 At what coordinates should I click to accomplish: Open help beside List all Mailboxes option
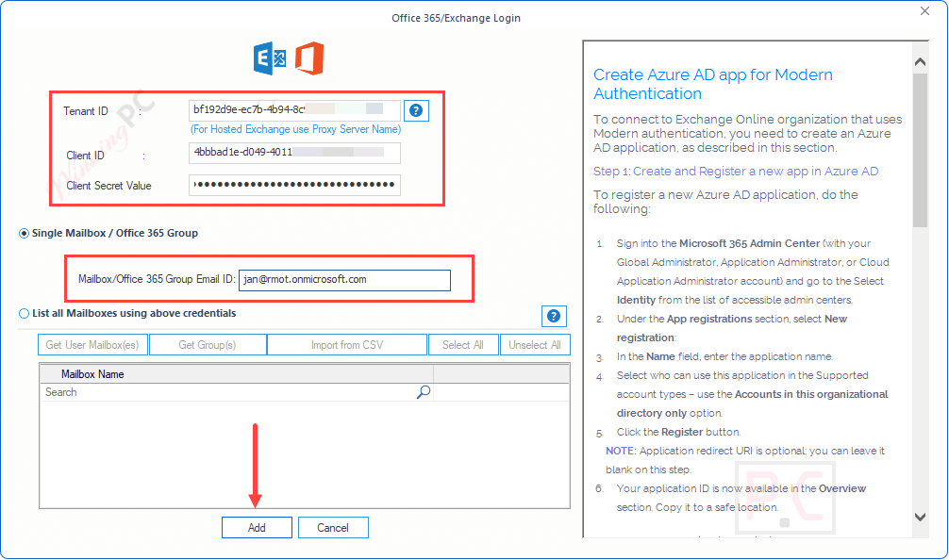553,316
